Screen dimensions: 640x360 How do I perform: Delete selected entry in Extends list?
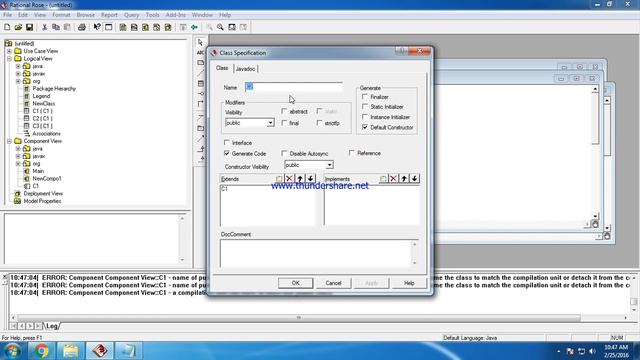289,179
